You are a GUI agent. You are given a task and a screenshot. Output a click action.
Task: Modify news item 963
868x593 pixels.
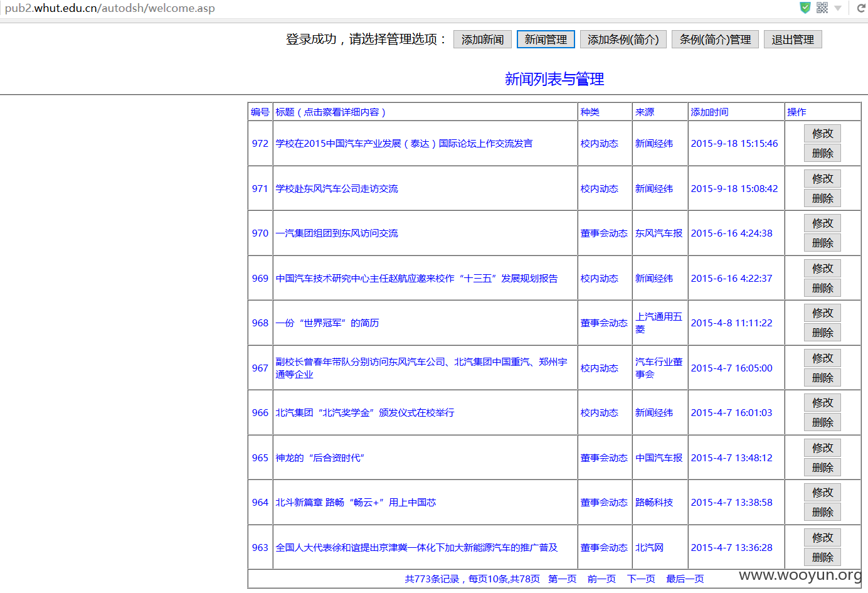pos(822,538)
